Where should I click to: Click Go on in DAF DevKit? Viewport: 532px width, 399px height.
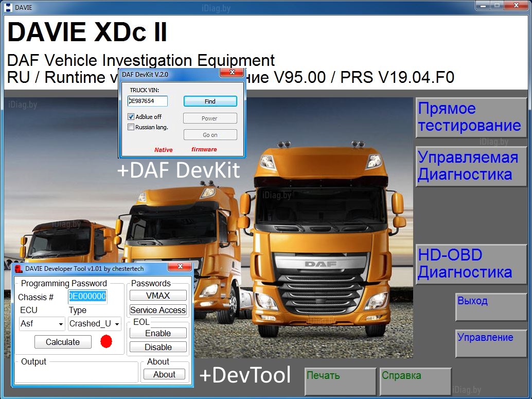(210, 135)
